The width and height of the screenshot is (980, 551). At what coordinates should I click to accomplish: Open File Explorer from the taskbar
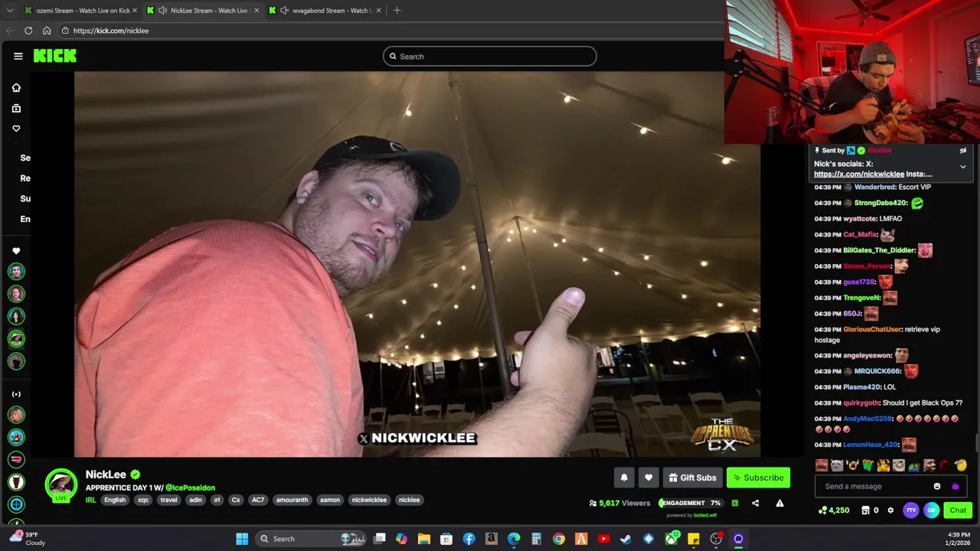[424, 539]
